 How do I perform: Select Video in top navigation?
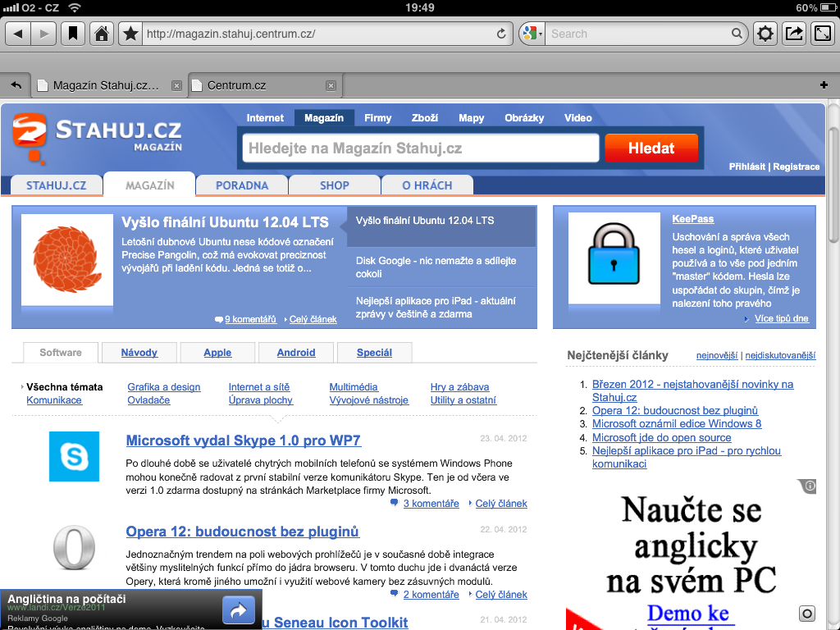pyautogui.click(x=578, y=118)
